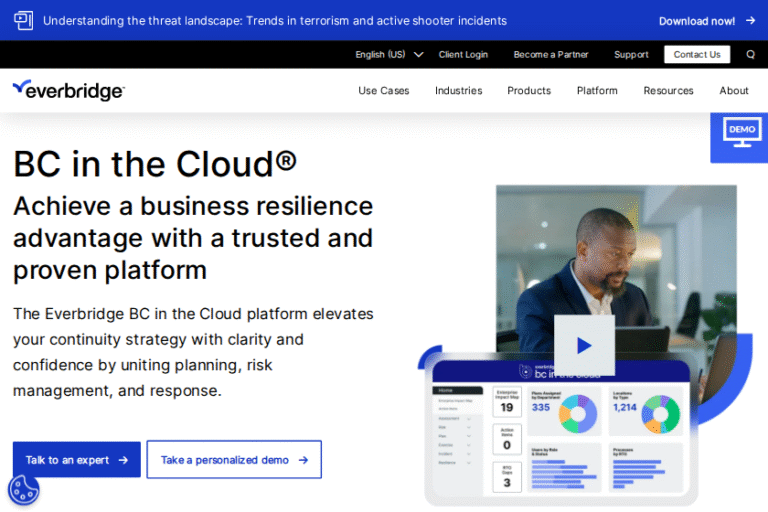
Task: Click the Download now arrow link
Action: click(x=706, y=20)
